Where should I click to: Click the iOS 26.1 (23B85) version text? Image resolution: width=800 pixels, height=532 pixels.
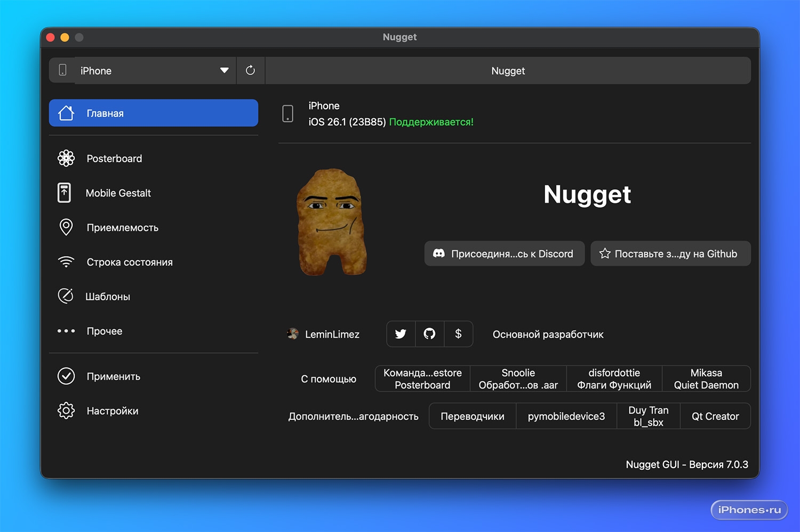coord(347,122)
